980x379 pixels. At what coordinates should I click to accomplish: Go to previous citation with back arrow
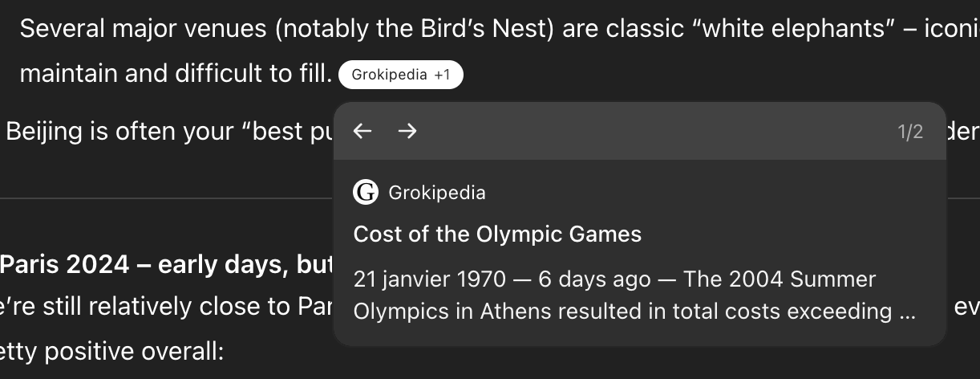point(362,131)
